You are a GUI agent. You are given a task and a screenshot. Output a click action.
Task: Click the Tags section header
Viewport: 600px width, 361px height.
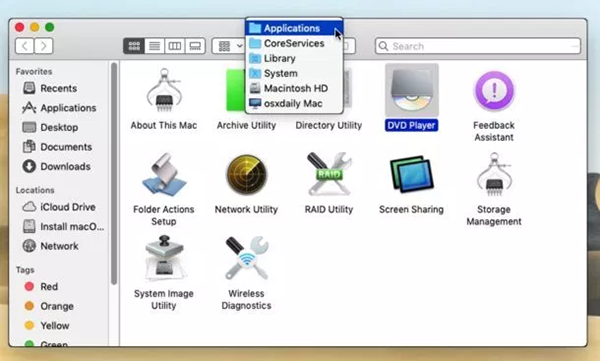tap(25, 270)
